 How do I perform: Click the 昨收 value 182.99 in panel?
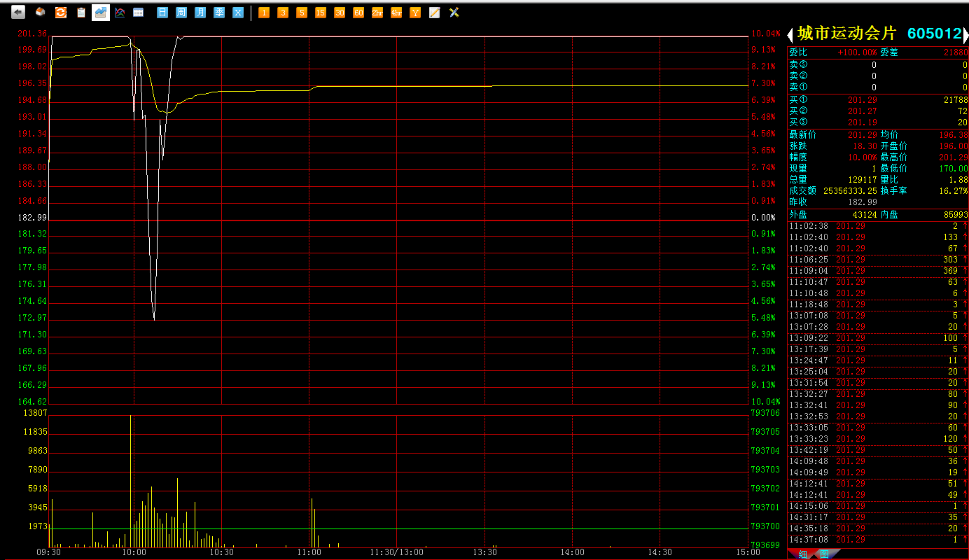click(862, 202)
